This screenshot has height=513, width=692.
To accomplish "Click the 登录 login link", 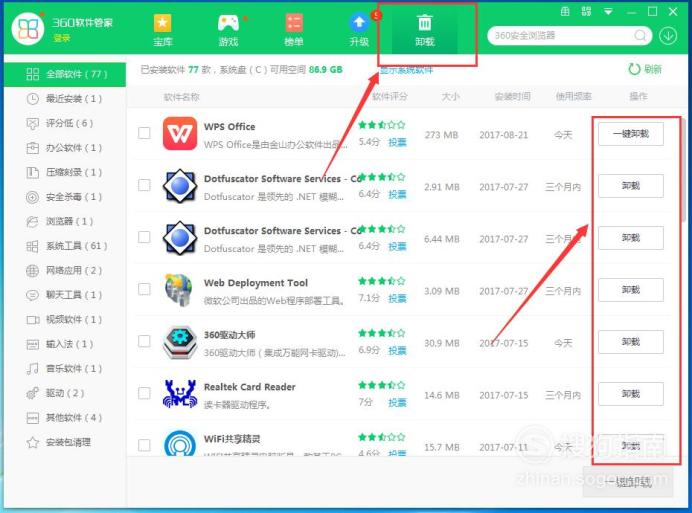I will click(62, 38).
